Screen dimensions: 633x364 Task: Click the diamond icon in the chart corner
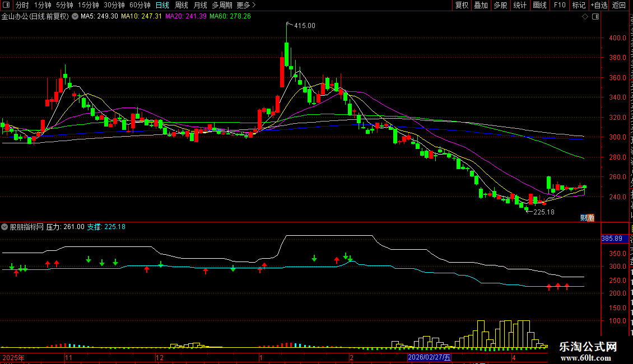(x=585, y=17)
